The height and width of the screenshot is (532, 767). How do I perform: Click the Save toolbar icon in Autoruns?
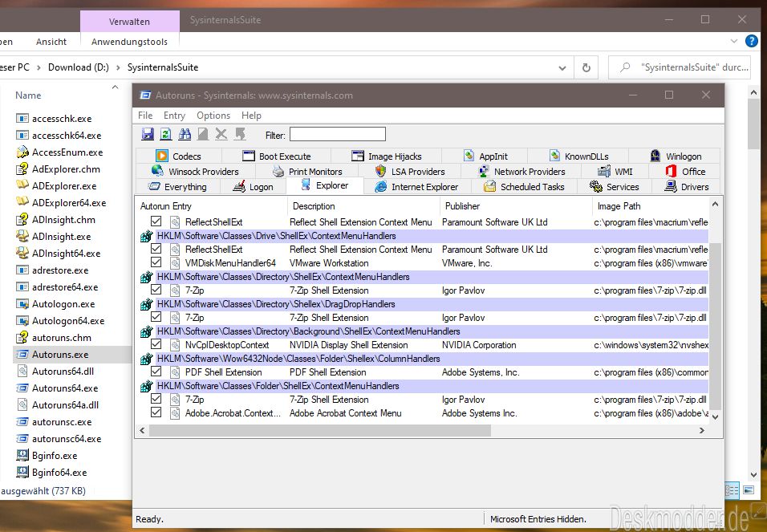point(148,134)
